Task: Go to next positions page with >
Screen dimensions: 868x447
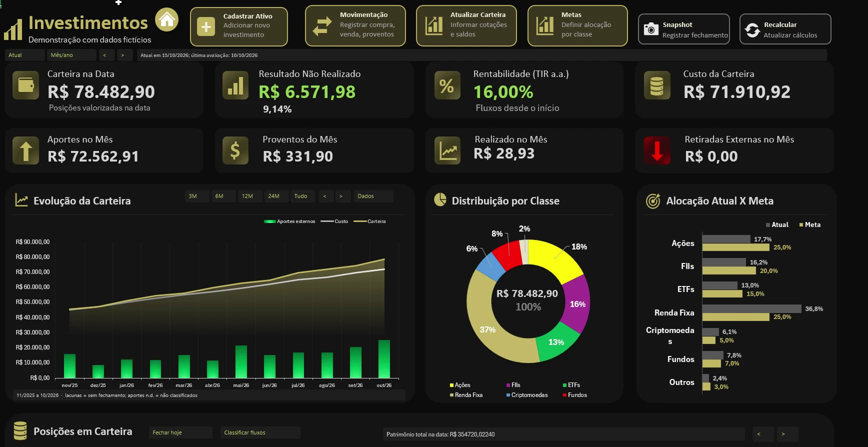Action: 787,434
